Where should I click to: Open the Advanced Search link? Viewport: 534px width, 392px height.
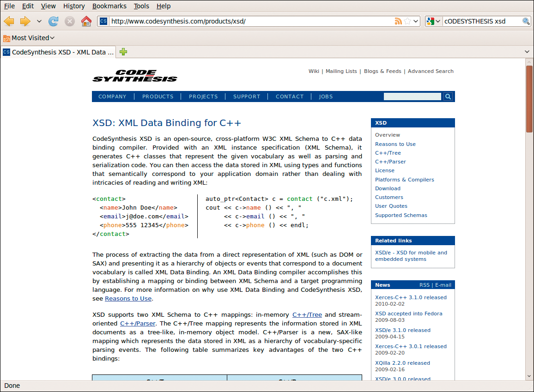(x=431, y=71)
